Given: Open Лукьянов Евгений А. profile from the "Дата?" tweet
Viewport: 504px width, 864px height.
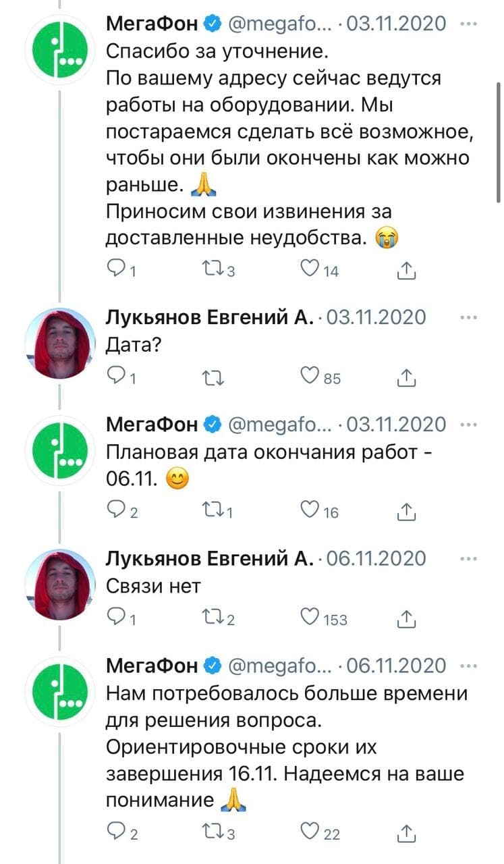Looking at the screenshot, I should tap(210, 317).
